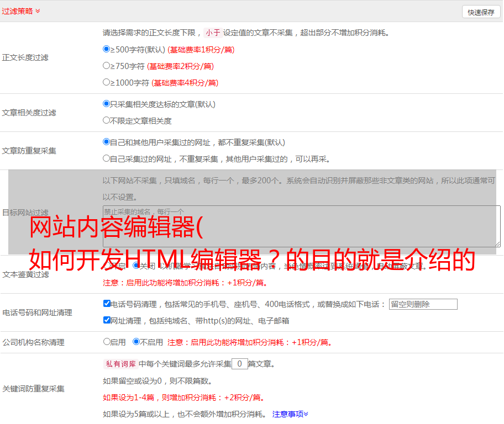Click the 小于 highlighted tag
Image resolution: width=504 pixels, height=424 pixels.
coord(213,33)
